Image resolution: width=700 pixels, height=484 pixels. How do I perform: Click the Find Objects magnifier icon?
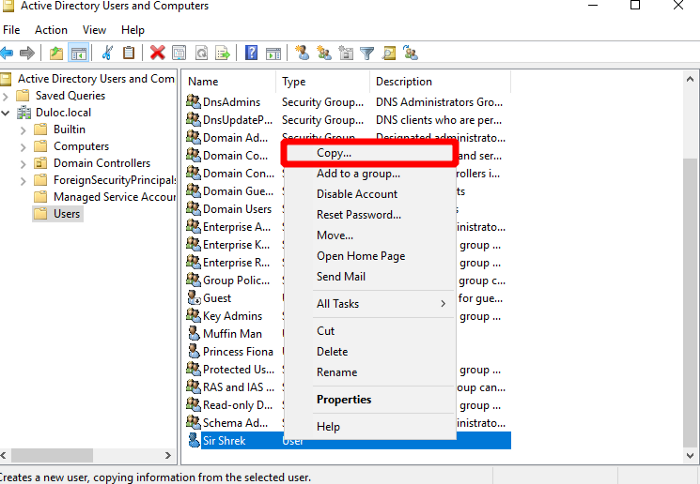click(x=389, y=53)
